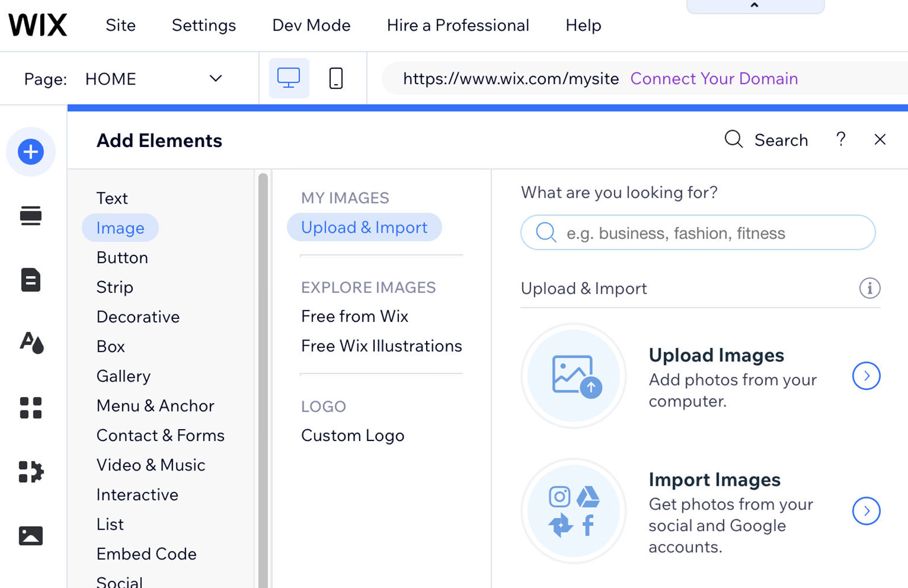Click the arrow next to Upload Images
The image size is (908, 588).
tap(867, 376)
